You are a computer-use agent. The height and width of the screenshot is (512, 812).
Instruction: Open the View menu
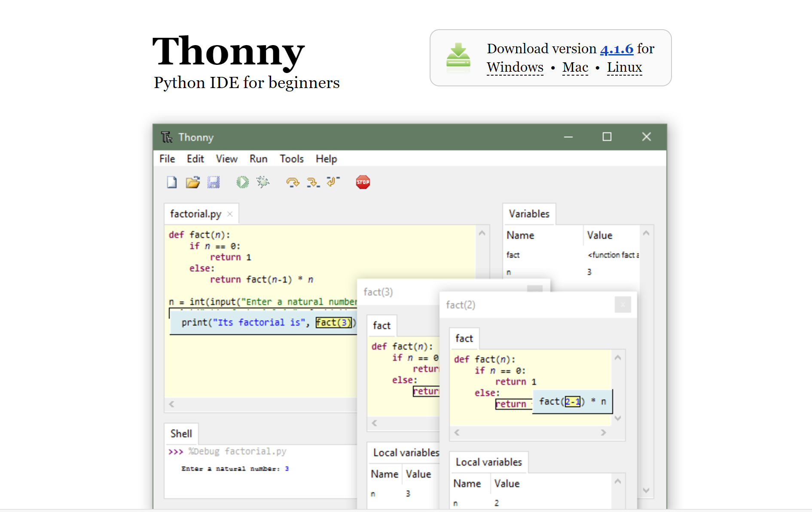click(x=227, y=159)
